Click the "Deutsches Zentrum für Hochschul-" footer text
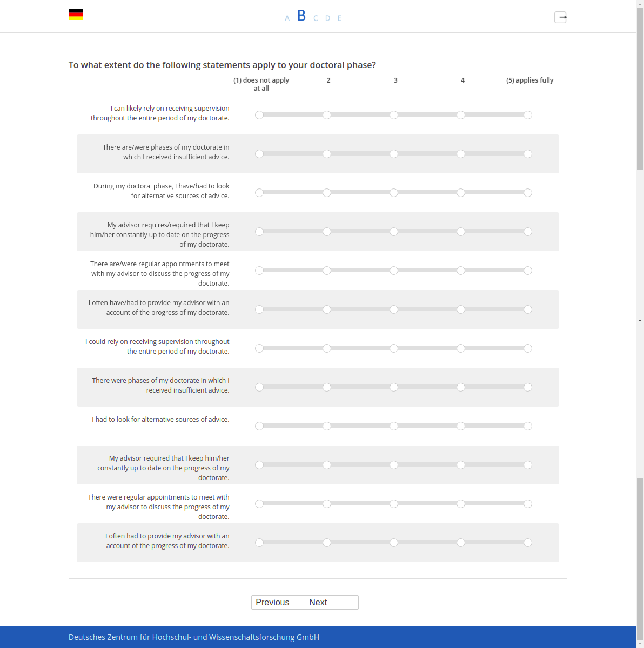The height and width of the screenshot is (648, 644). pyautogui.click(x=194, y=637)
